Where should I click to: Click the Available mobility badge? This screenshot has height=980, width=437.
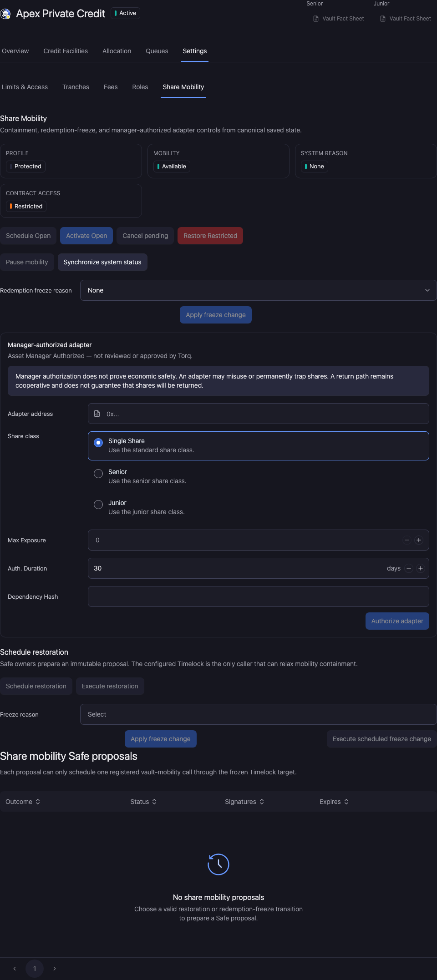tap(172, 167)
